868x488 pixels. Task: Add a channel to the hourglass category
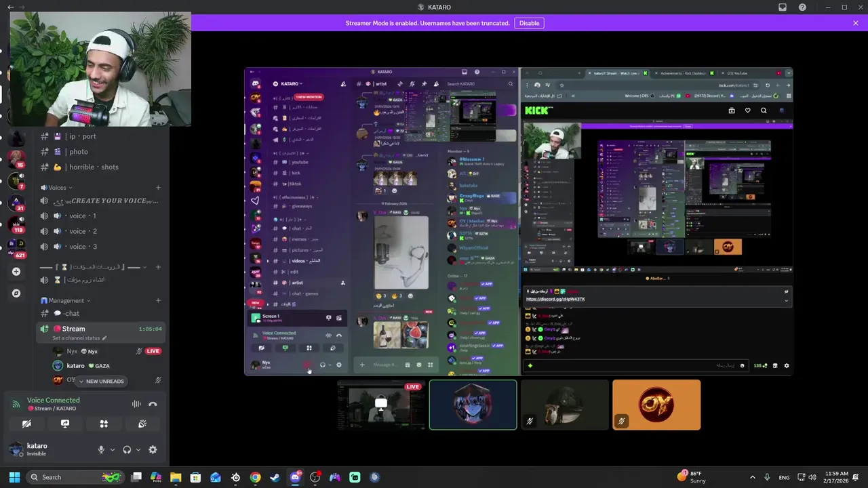coord(158,267)
